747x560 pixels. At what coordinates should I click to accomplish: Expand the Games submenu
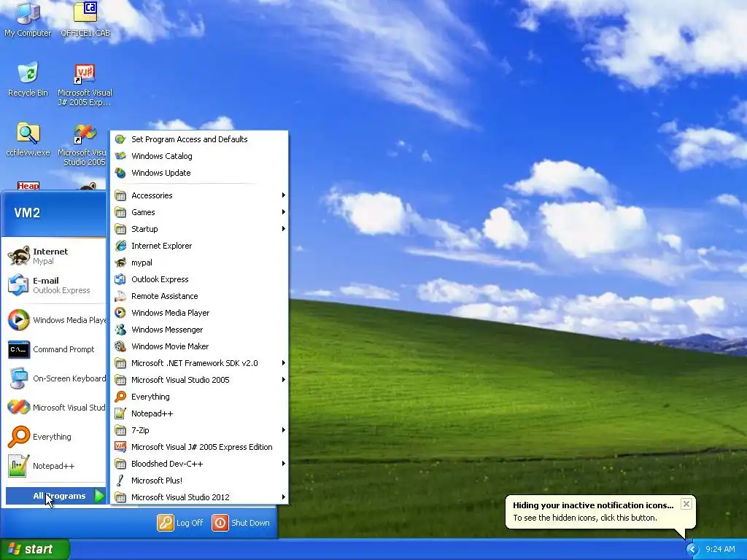[x=200, y=212]
